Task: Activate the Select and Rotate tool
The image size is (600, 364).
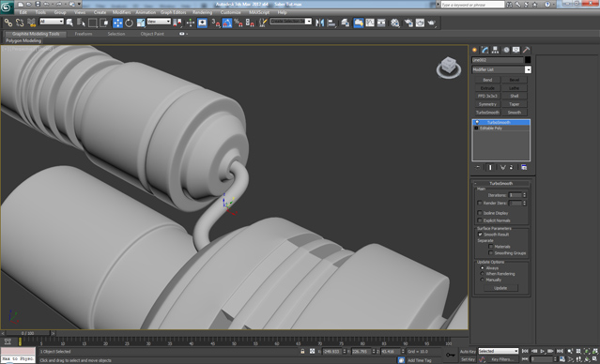Action: click(129, 23)
